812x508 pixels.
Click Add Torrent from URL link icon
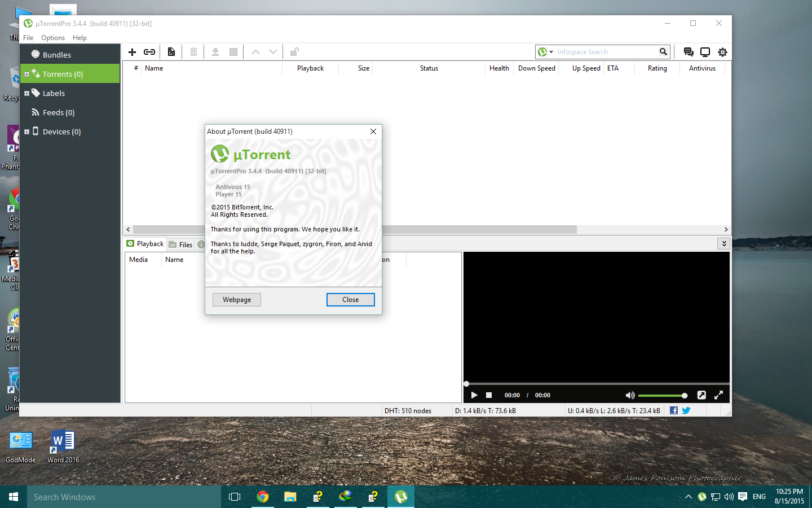[x=149, y=52]
